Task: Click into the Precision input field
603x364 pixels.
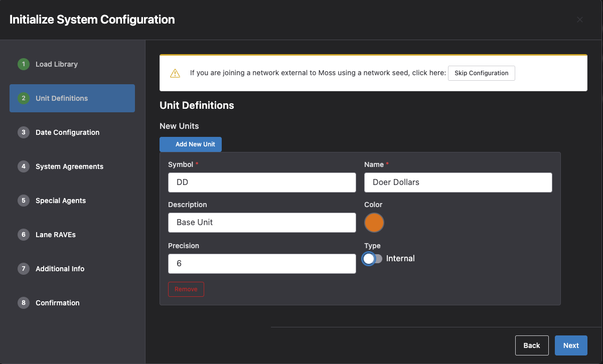Action: [x=262, y=264]
